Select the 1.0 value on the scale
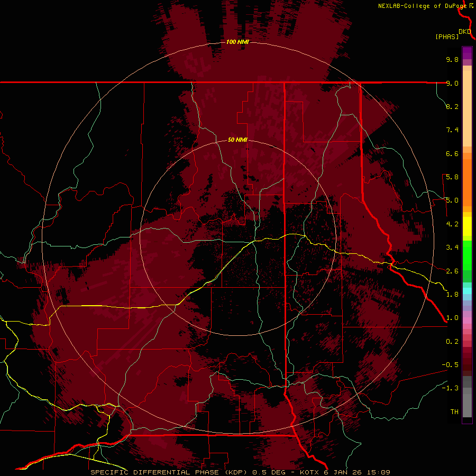 tap(452, 318)
